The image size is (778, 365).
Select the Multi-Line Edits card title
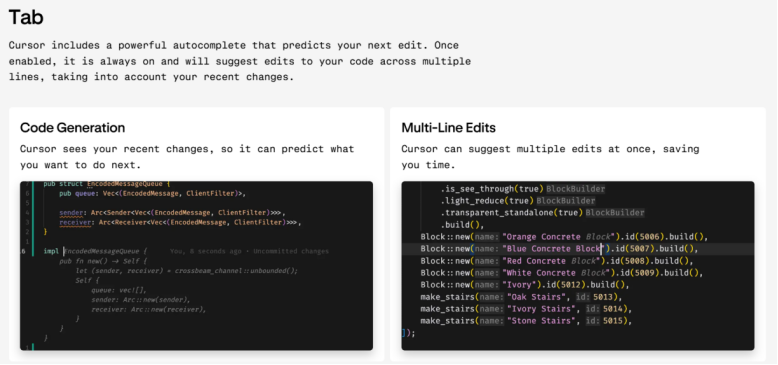click(449, 128)
